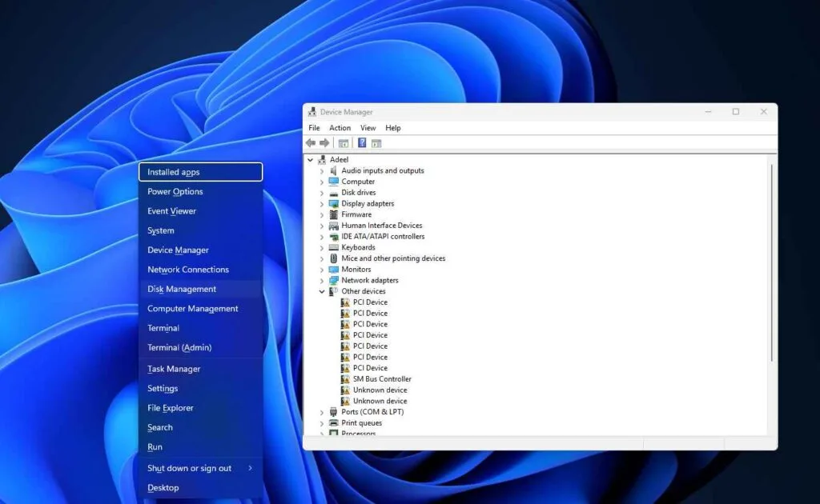The height and width of the screenshot is (504, 820).
Task: Select the Mice and other pointing devices label
Action: tap(393, 258)
